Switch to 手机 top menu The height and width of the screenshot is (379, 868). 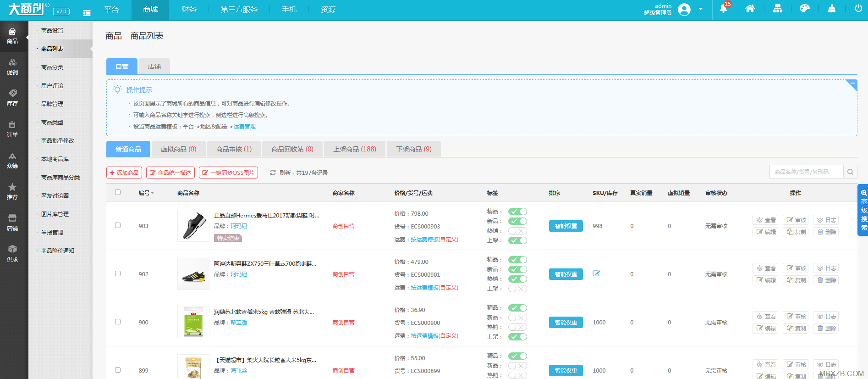click(289, 10)
